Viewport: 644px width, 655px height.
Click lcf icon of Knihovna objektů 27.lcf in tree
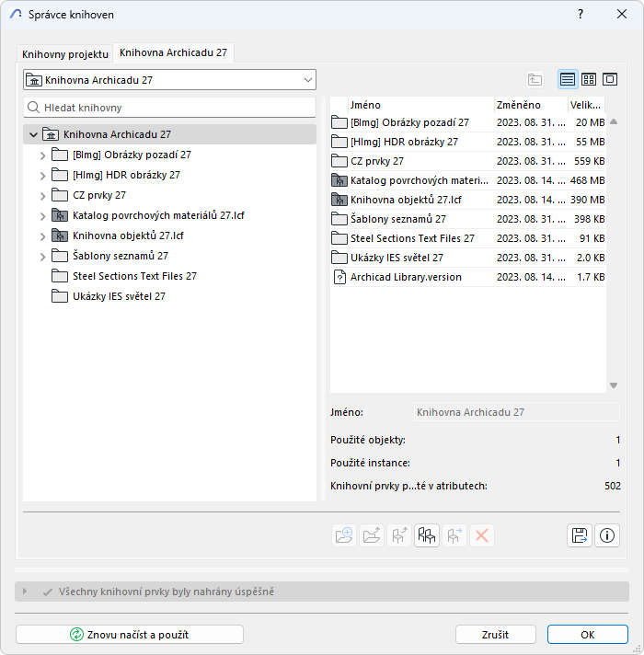[60, 236]
